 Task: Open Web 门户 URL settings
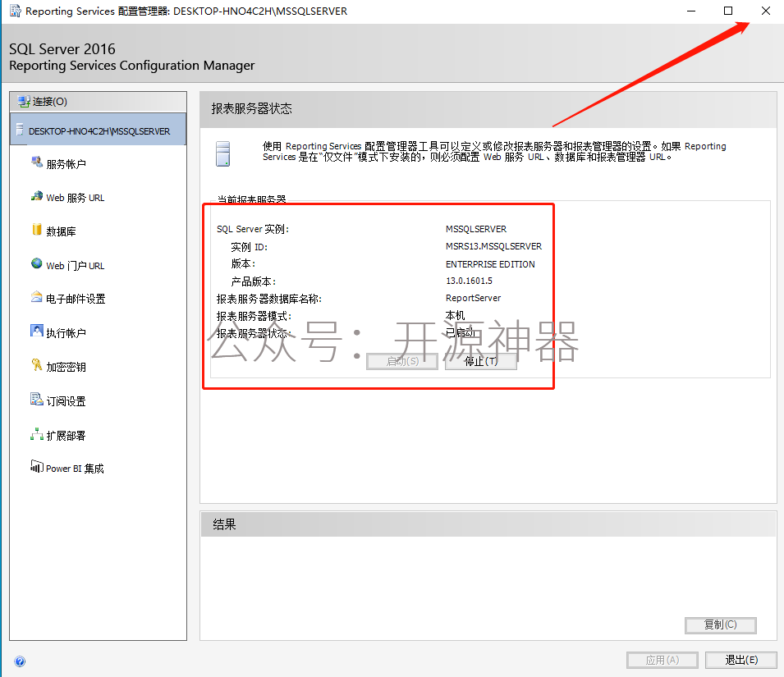(x=76, y=266)
